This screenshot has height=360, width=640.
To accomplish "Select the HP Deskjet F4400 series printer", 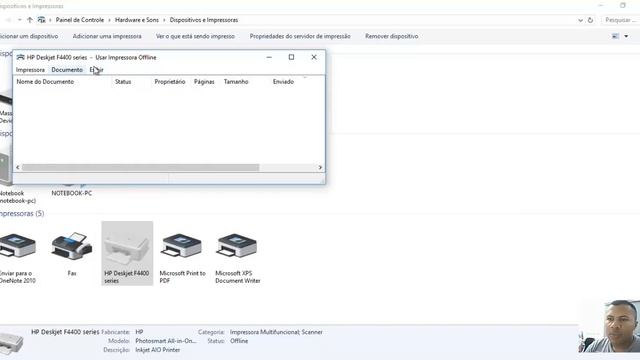I will point(127,253).
